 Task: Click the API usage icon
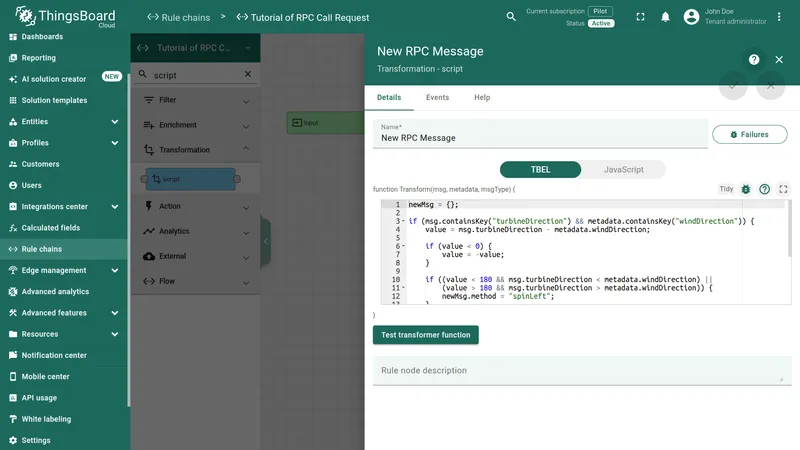click(13, 398)
